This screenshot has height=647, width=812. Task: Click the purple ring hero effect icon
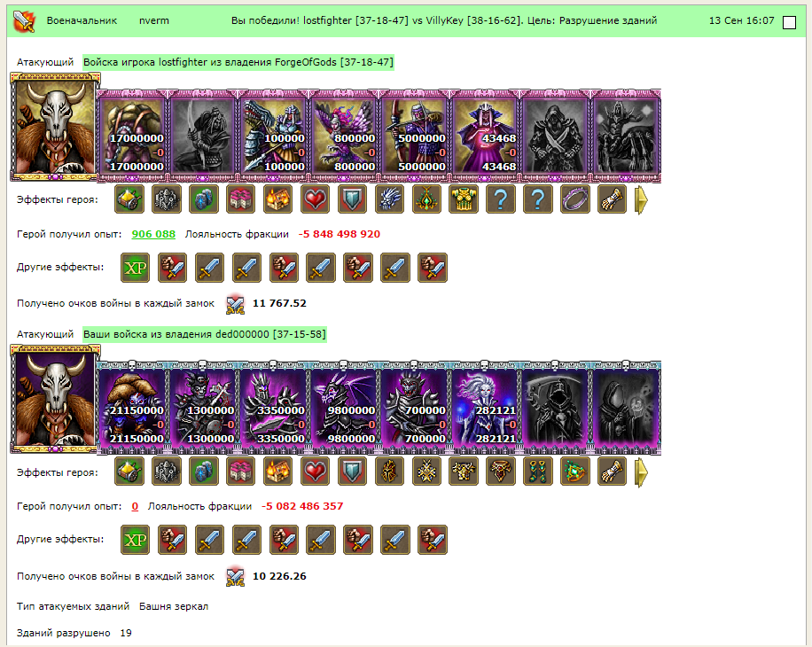[575, 199]
